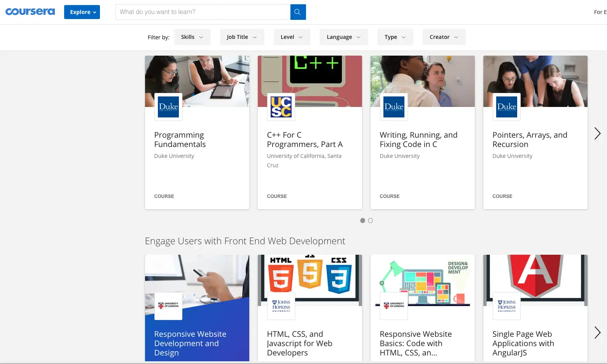The image size is (607, 364).
Task: Expand the Job Title filter
Action: (242, 37)
